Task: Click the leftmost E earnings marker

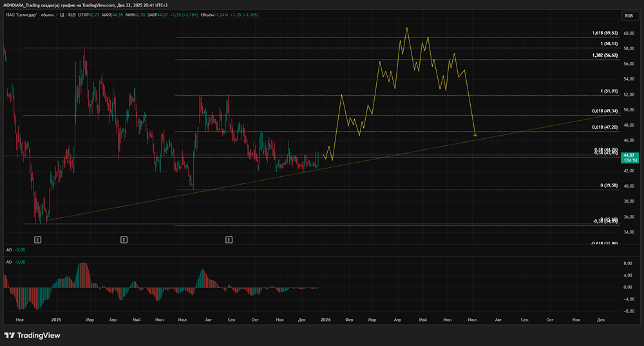Action: click(x=38, y=239)
